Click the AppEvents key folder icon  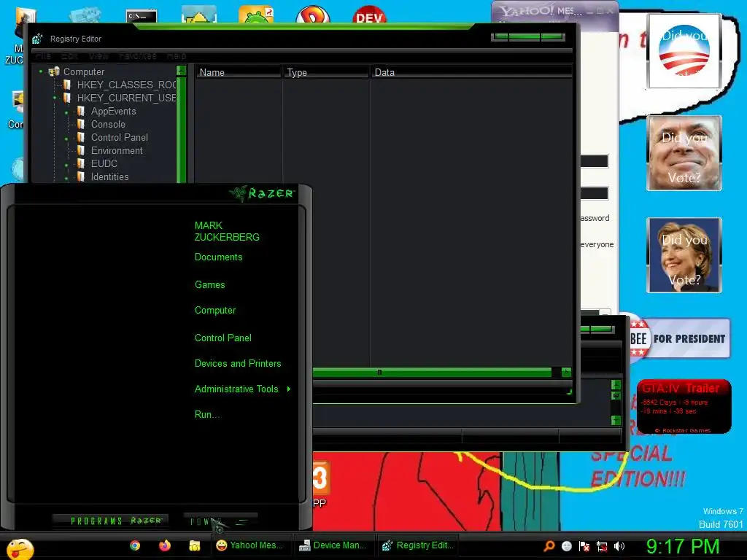click(x=81, y=111)
